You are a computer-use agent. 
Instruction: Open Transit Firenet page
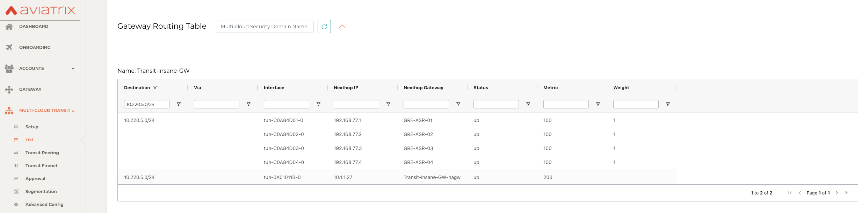pos(42,166)
